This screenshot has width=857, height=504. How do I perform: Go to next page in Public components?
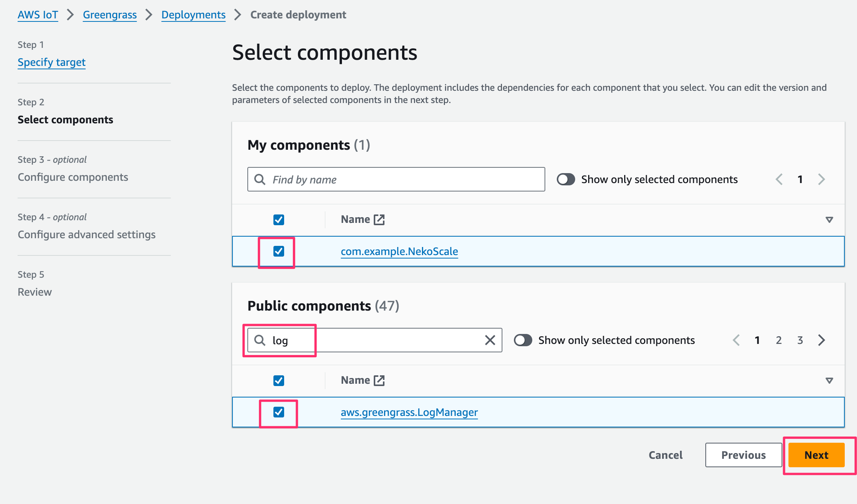(x=821, y=340)
